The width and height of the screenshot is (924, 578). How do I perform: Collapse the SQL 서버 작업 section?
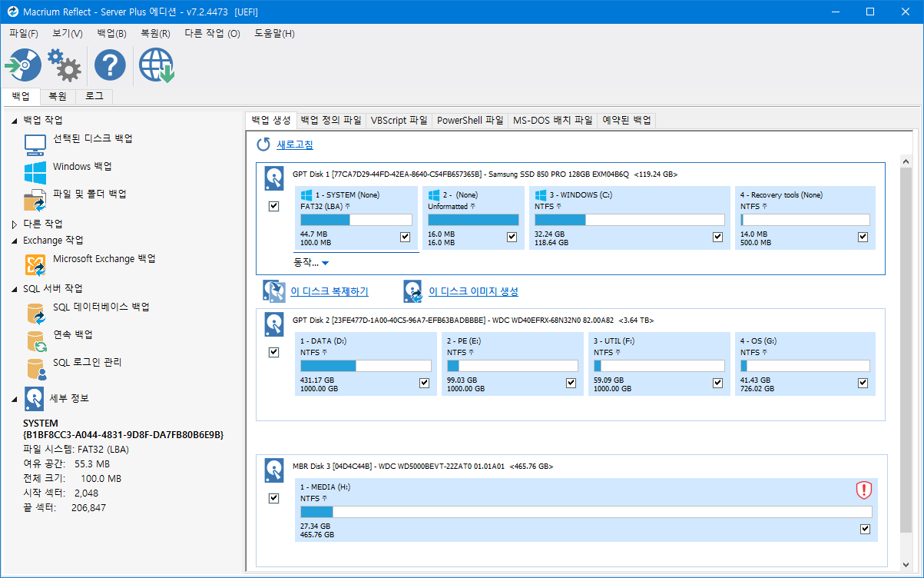14,289
